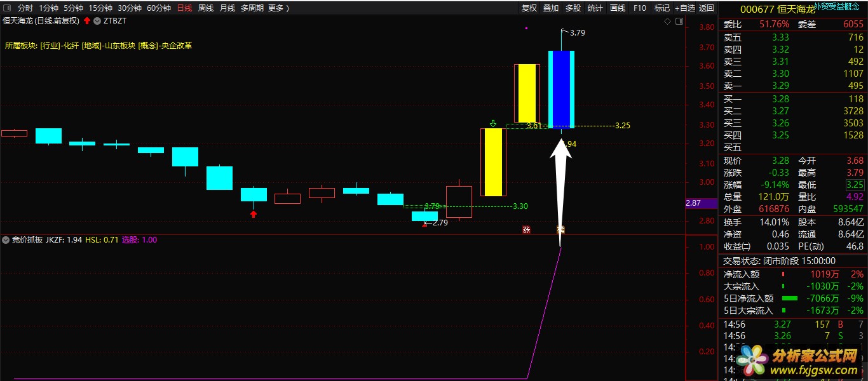Click the 买一 3.28 order row
This screenshot has height=381, width=868.
[793, 98]
